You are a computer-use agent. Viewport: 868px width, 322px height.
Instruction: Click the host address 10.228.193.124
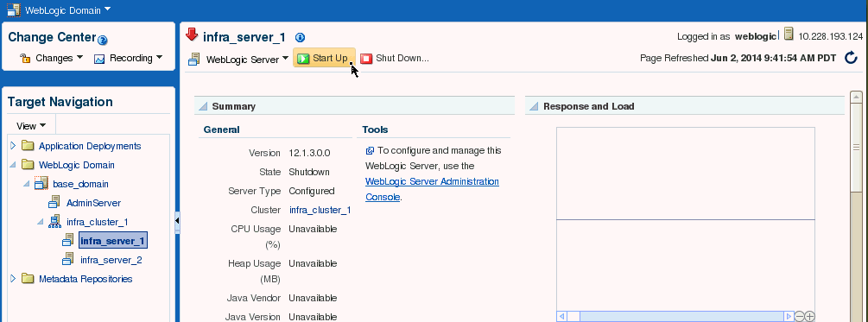coord(831,36)
